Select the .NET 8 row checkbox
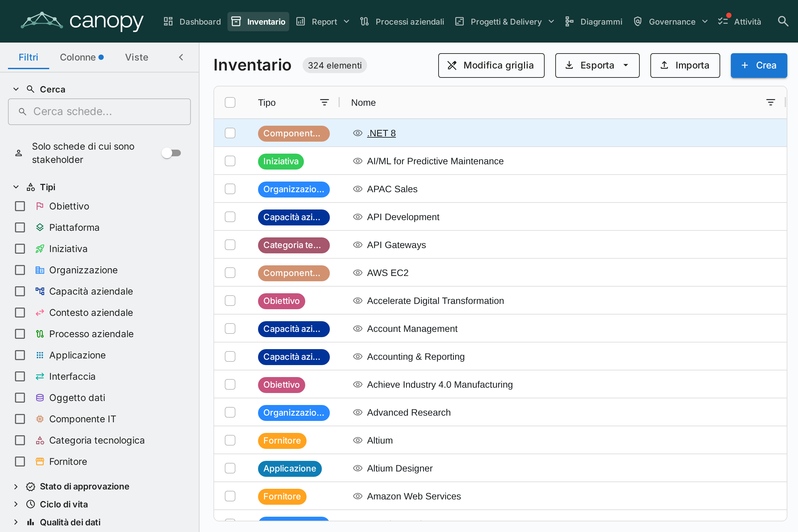Viewport: 798px width, 532px height. 230,133
